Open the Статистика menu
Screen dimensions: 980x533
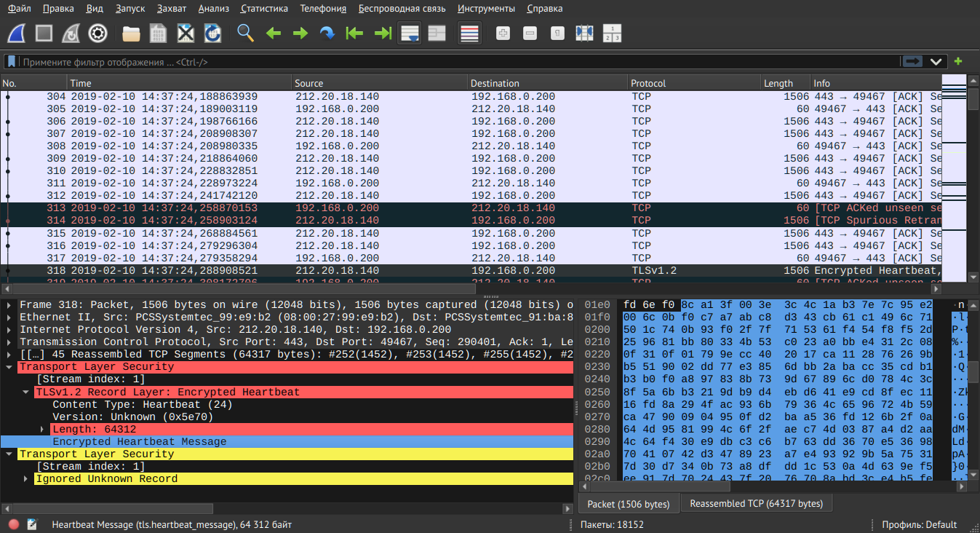264,9
